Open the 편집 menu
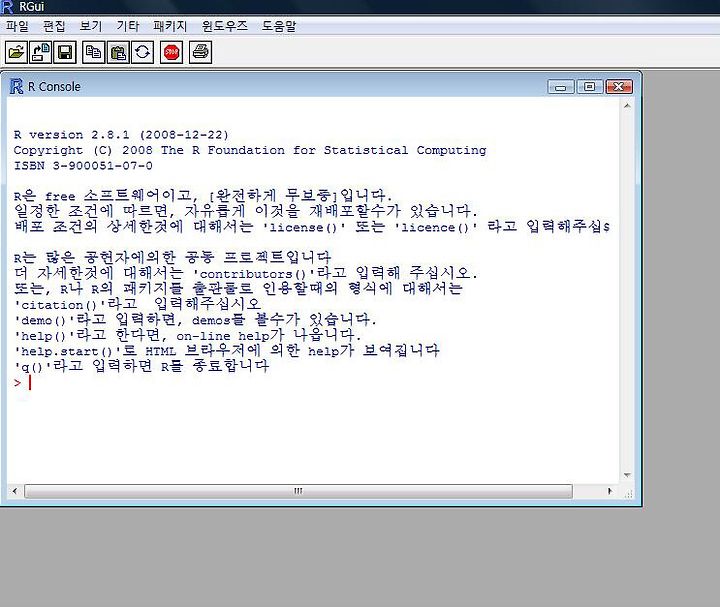Viewport: 720px width, 607px height. [54, 26]
